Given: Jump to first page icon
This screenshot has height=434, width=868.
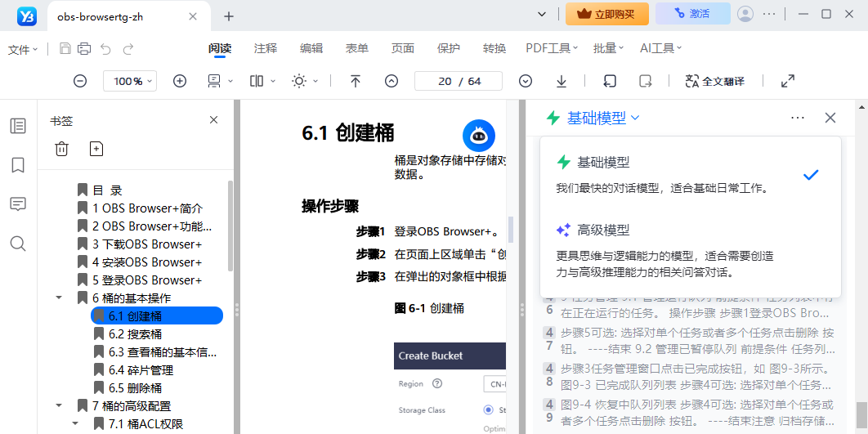Looking at the screenshot, I should (356, 81).
